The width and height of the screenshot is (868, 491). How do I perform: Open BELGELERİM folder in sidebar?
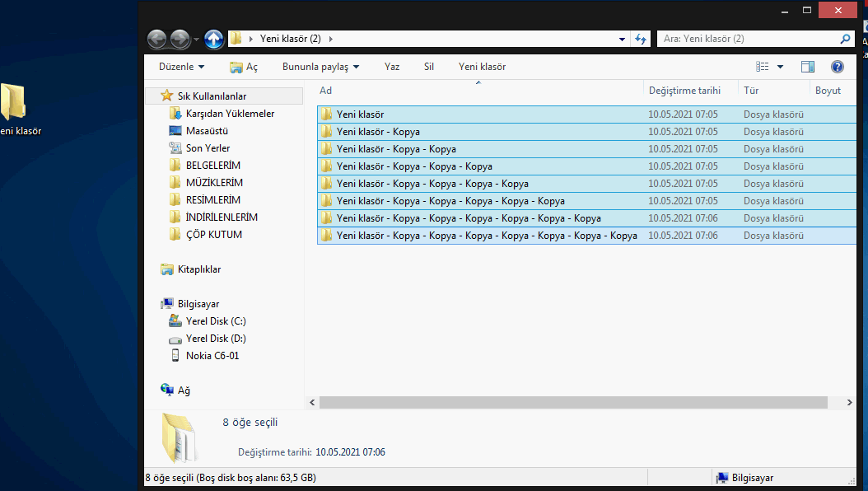click(213, 165)
